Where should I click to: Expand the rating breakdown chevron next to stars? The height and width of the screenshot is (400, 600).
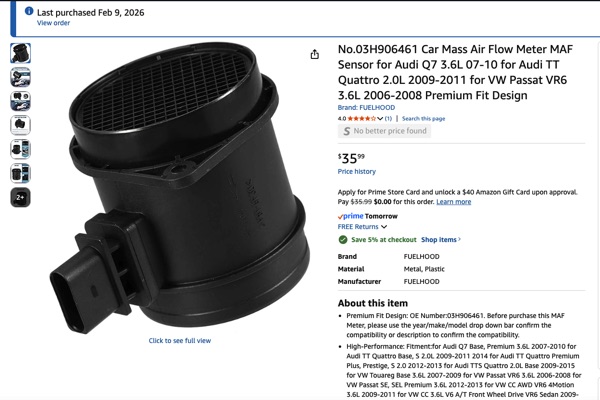pyautogui.click(x=380, y=119)
